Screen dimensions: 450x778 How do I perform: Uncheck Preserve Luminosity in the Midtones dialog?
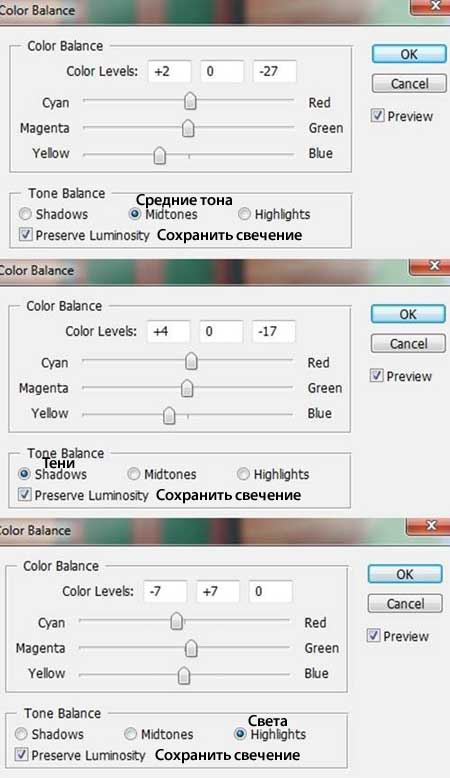25,235
